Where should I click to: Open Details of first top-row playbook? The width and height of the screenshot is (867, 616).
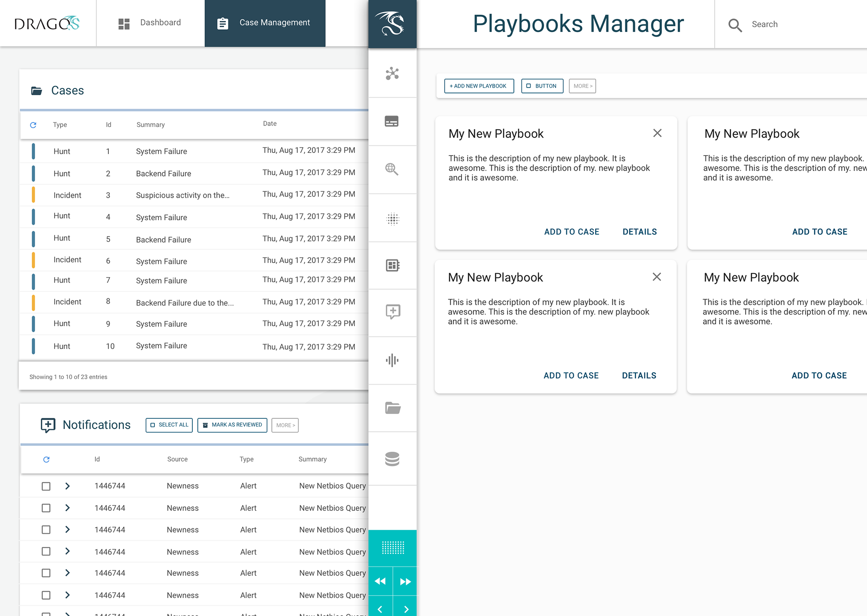point(639,232)
